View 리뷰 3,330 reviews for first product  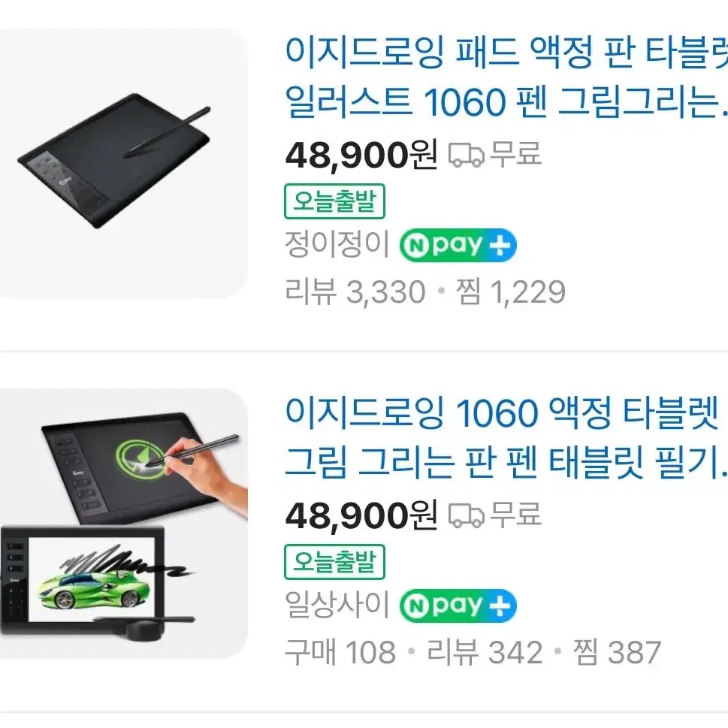point(355,292)
